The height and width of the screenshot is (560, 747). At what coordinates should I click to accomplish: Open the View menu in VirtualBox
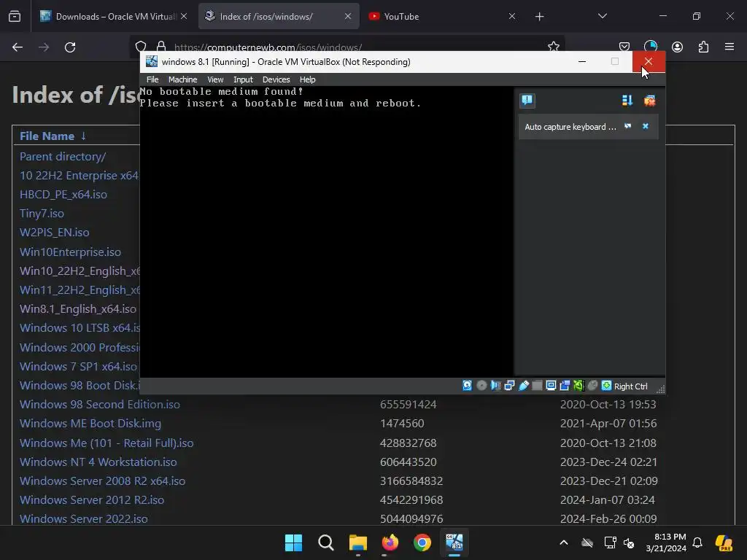tap(215, 79)
